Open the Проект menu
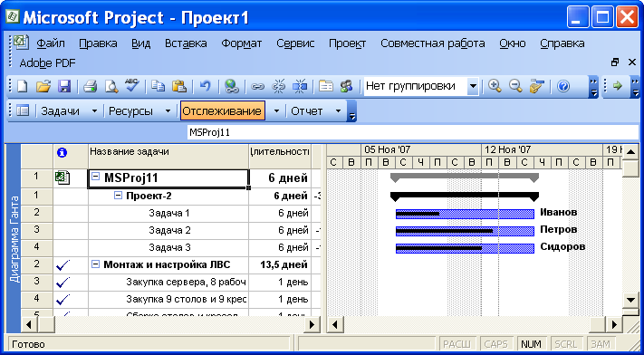This screenshot has width=644, height=355. [348, 43]
